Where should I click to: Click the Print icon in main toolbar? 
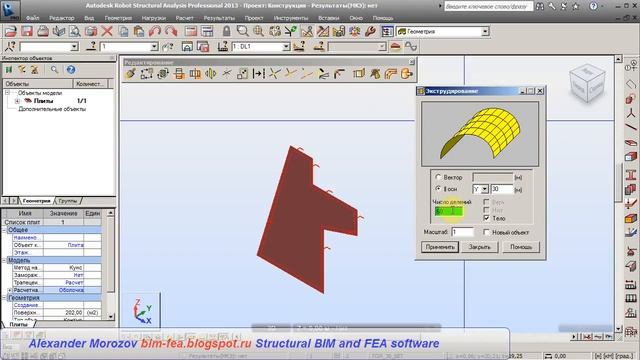pos(42,31)
